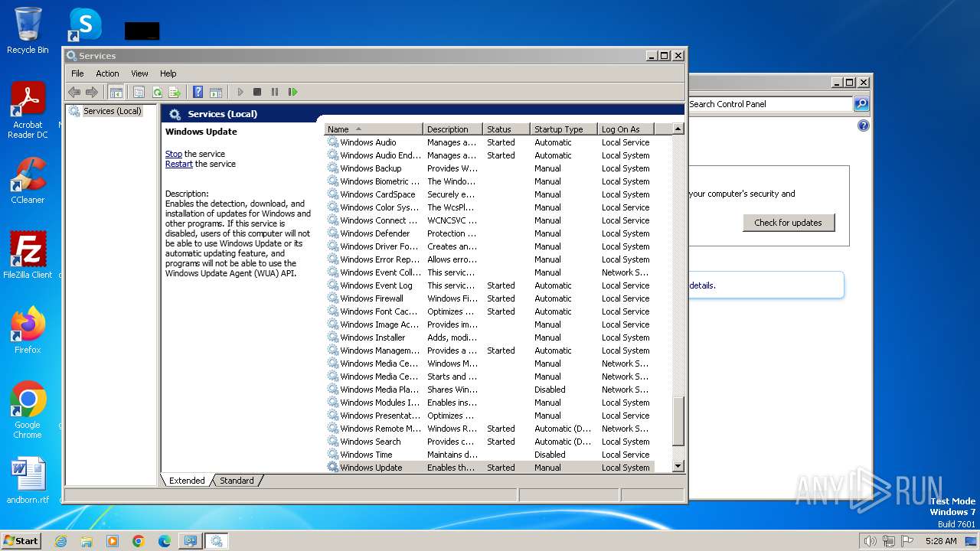Click the Windows Defender gear icon

332,233
